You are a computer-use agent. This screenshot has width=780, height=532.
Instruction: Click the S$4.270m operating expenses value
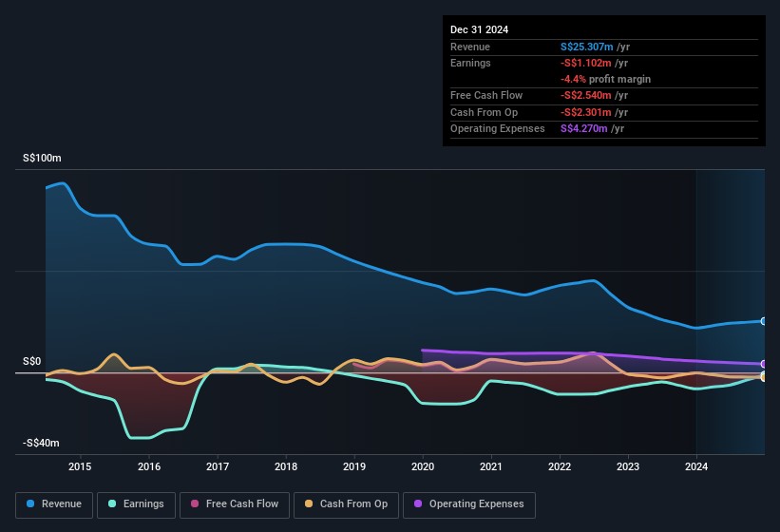(x=584, y=128)
